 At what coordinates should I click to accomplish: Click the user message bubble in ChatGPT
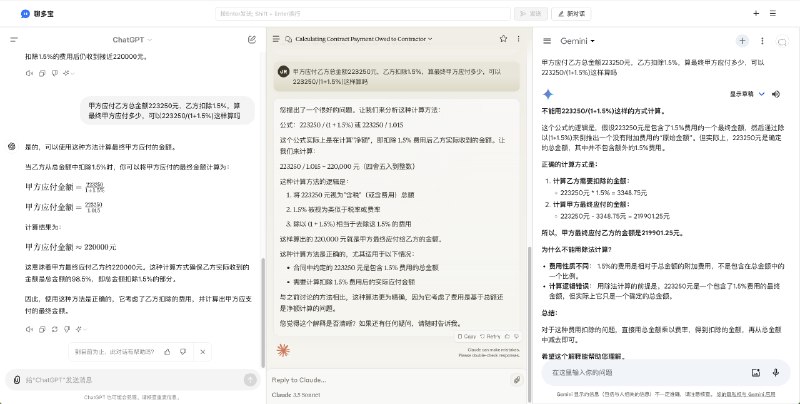167,111
